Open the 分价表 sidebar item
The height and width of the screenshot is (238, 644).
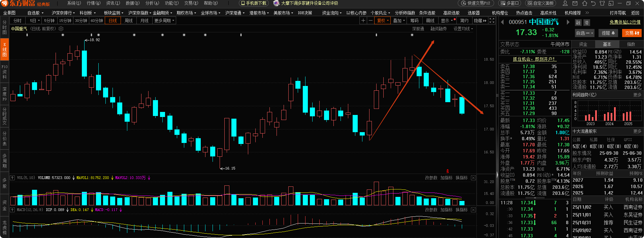click(x=4, y=139)
